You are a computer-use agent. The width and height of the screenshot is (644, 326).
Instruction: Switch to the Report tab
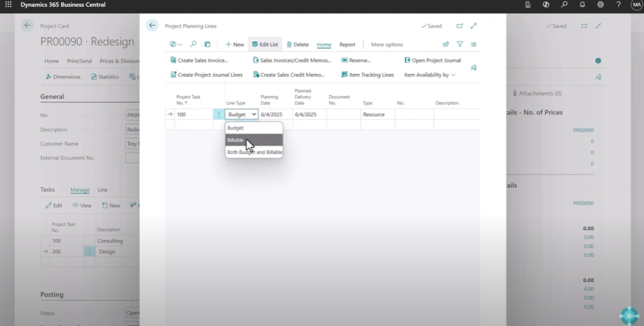[x=347, y=45]
